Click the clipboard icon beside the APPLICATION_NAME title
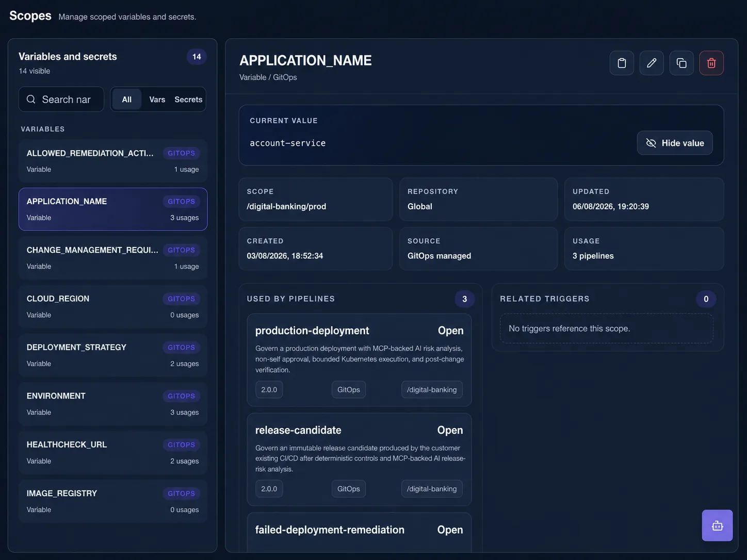Screen dimensions: 747x560 [622, 63]
